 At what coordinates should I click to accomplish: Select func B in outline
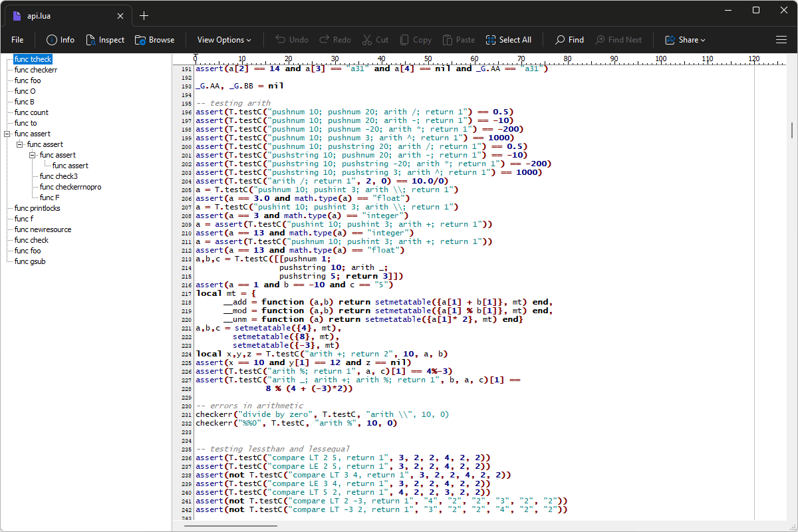[25, 102]
